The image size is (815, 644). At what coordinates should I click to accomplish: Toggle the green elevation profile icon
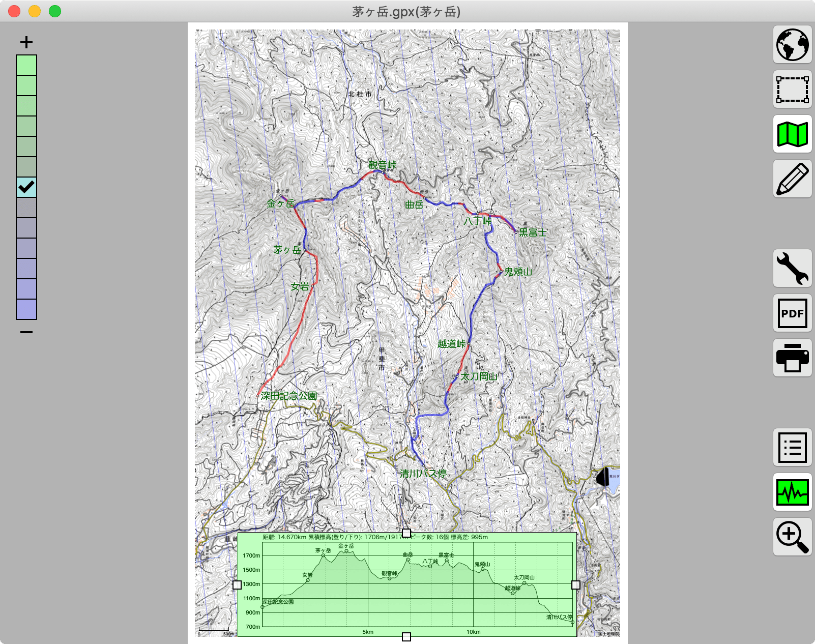coord(792,492)
